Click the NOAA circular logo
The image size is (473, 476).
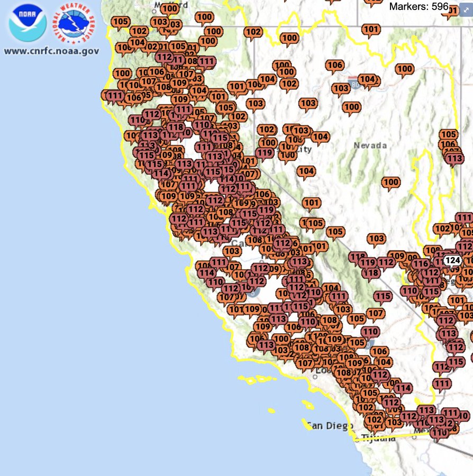tap(28, 23)
